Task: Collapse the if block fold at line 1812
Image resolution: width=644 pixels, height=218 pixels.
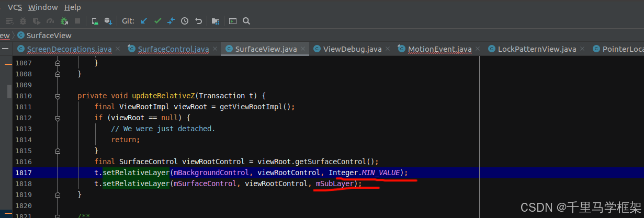Action: click(58, 118)
